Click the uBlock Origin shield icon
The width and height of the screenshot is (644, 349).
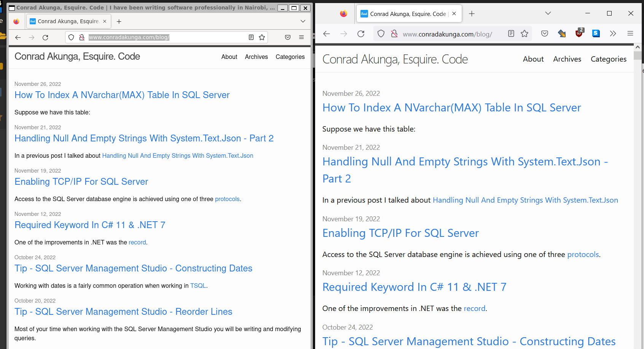point(579,33)
